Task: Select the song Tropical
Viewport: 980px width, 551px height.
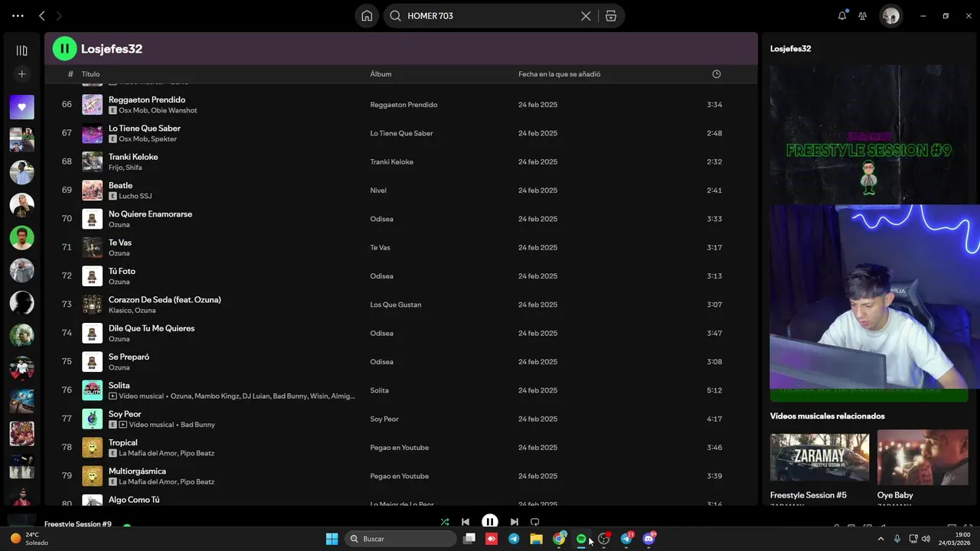Action: point(122,442)
